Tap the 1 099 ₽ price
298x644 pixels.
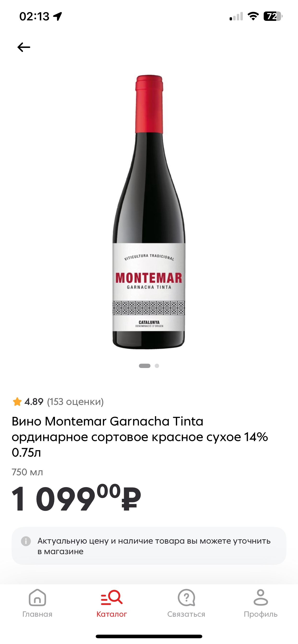coord(76,498)
